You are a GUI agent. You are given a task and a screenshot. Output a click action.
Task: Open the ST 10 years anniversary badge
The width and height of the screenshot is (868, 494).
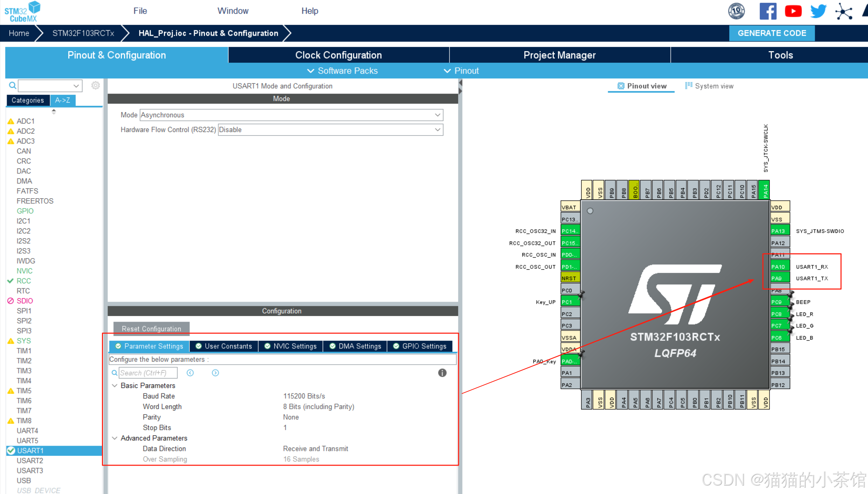pos(736,11)
